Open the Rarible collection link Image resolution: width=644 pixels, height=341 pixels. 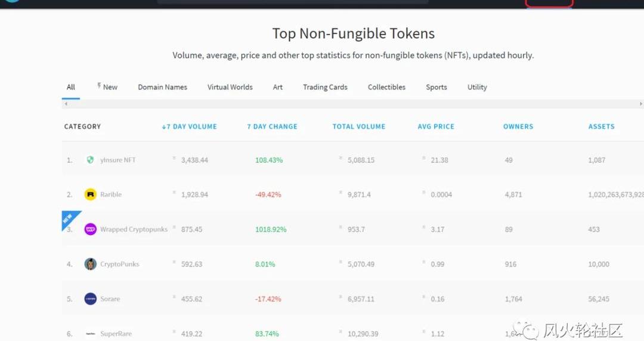(x=111, y=194)
